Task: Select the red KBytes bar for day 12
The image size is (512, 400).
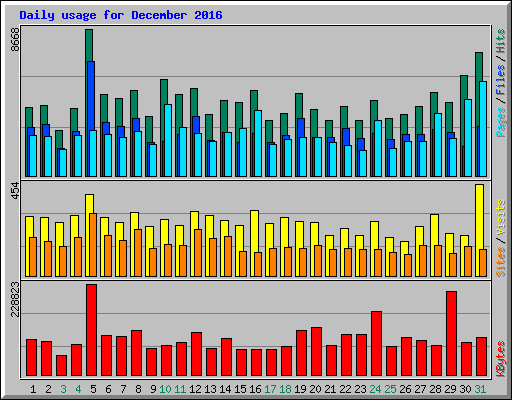Action: (x=197, y=354)
